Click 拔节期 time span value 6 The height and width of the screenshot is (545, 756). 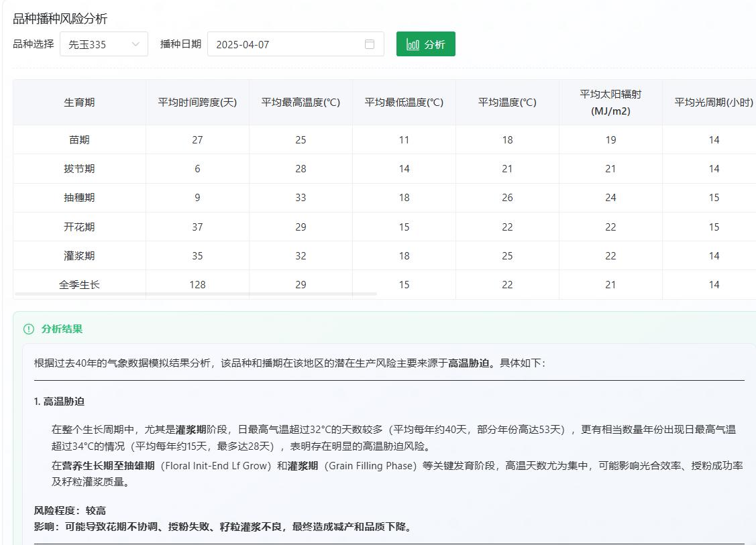tap(197, 169)
